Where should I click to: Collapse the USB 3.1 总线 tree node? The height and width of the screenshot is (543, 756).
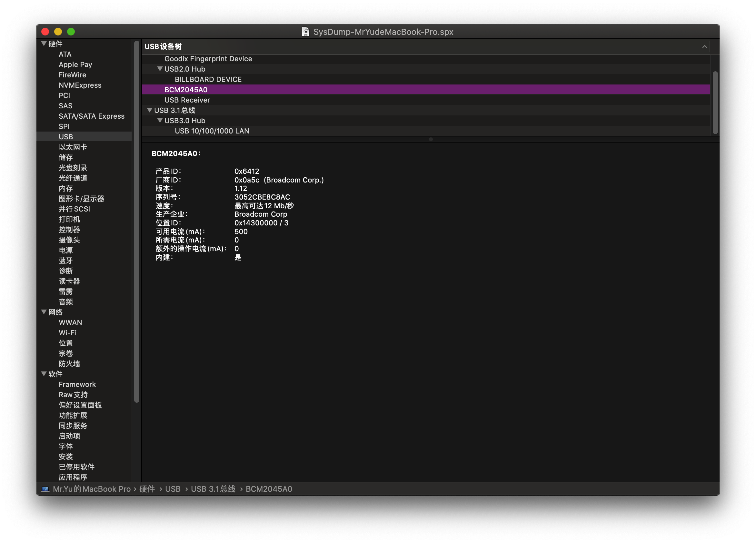pos(150,110)
